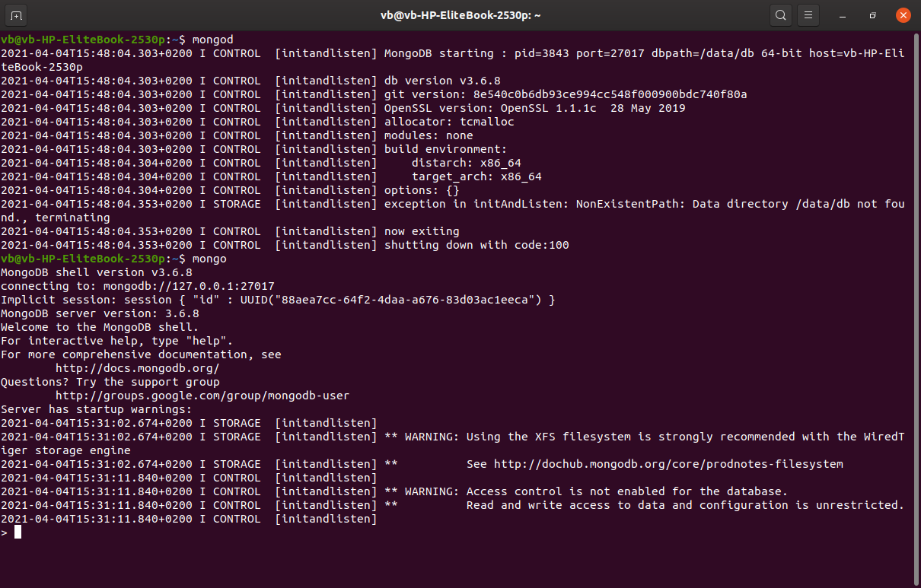Click "MongoDB shell version v3.6.8"
This screenshot has width=921, height=588.
[97, 272]
